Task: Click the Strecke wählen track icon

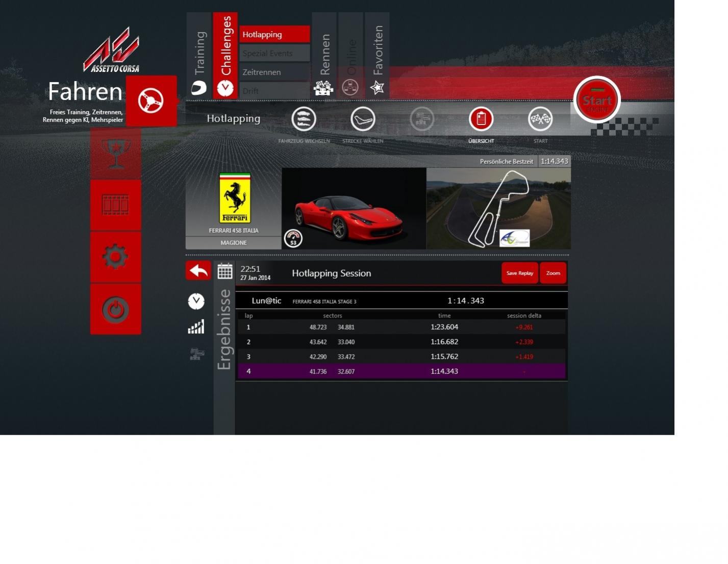Action: [x=363, y=119]
